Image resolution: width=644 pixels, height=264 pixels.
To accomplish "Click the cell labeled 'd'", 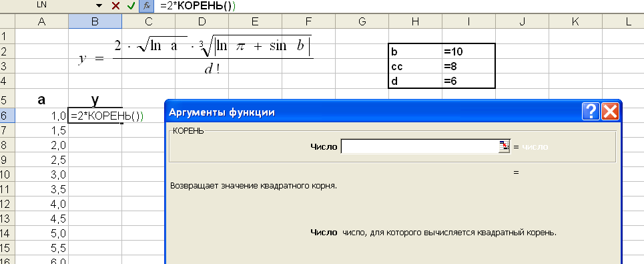I will (416, 81).
